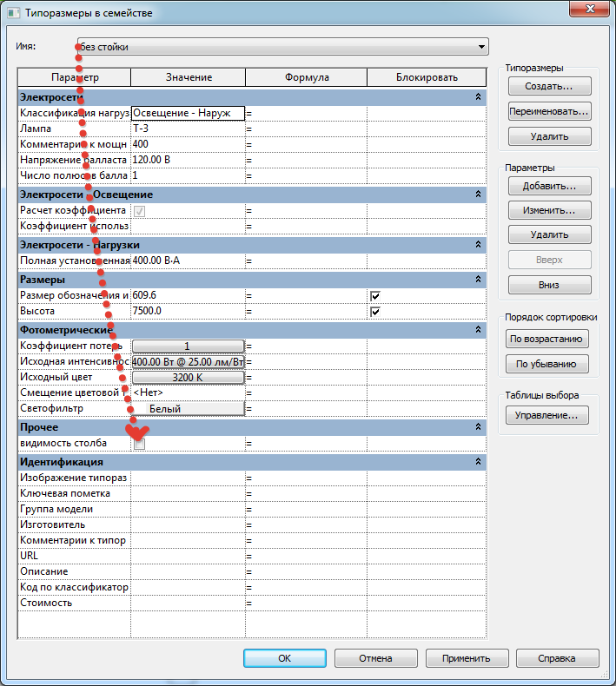
Task: Click Создать to create a new type
Action: pos(549,86)
